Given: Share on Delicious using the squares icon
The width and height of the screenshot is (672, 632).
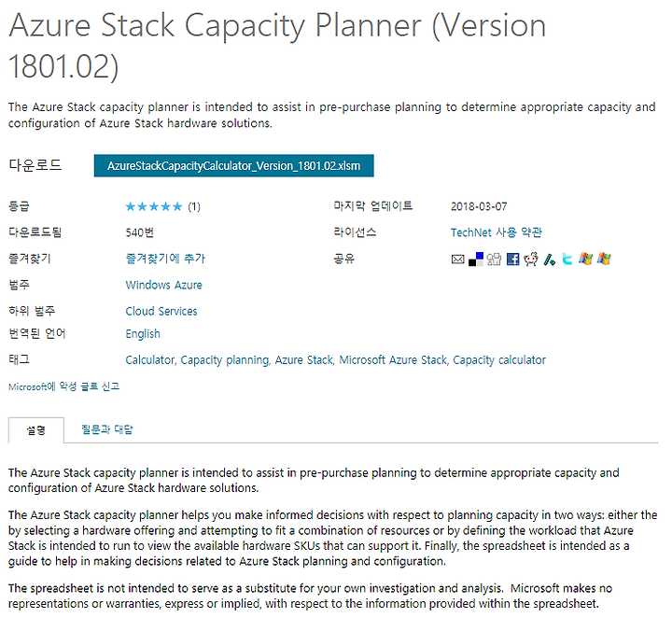Looking at the screenshot, I should click(476, 259).
